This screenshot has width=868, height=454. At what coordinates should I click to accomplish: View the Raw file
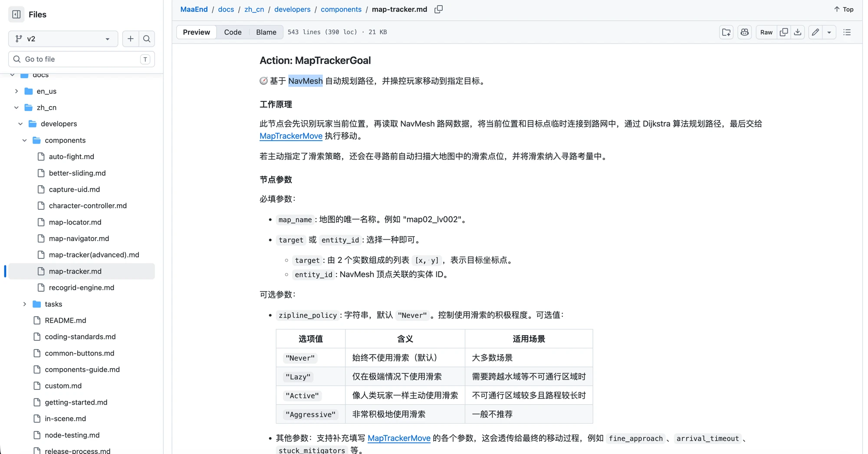point(766,32)
